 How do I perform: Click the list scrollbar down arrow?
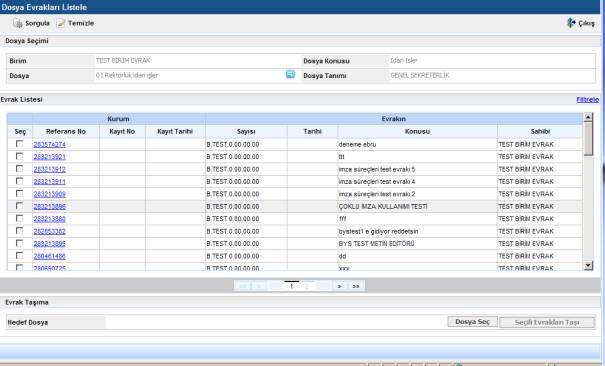(x=588, y=265)
